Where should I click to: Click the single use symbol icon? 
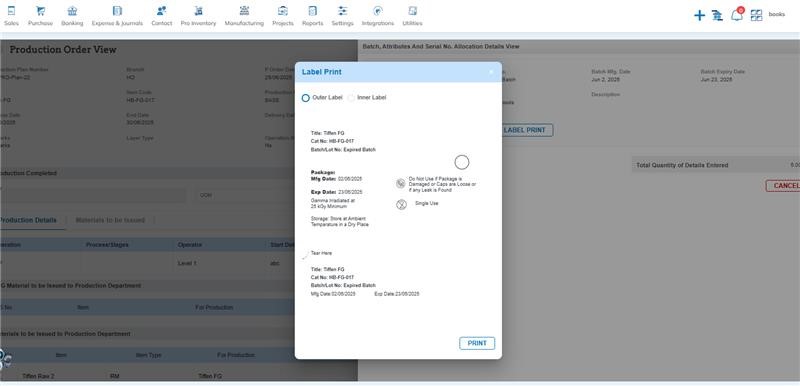[402, 205]
